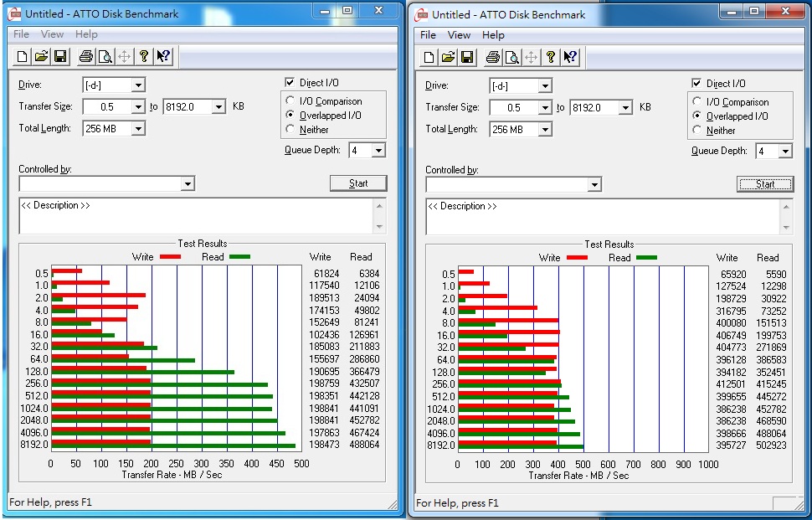Screen dimensions: 812x520
Task: Click Print Preview icon in left window
Action: (x=105, y=56)
